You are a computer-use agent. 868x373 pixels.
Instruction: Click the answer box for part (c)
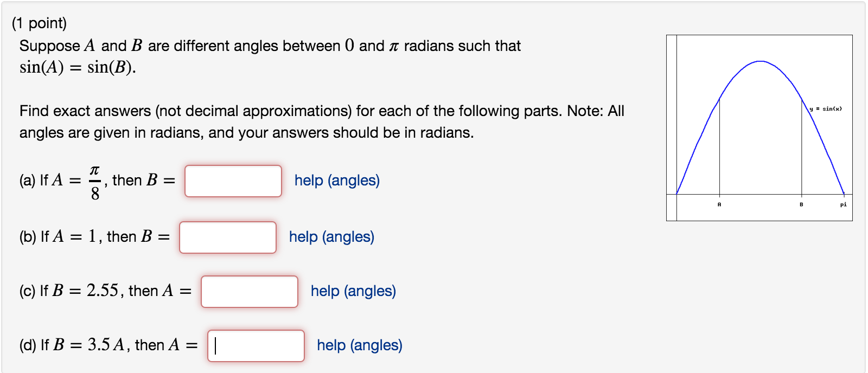click(250, 292)
